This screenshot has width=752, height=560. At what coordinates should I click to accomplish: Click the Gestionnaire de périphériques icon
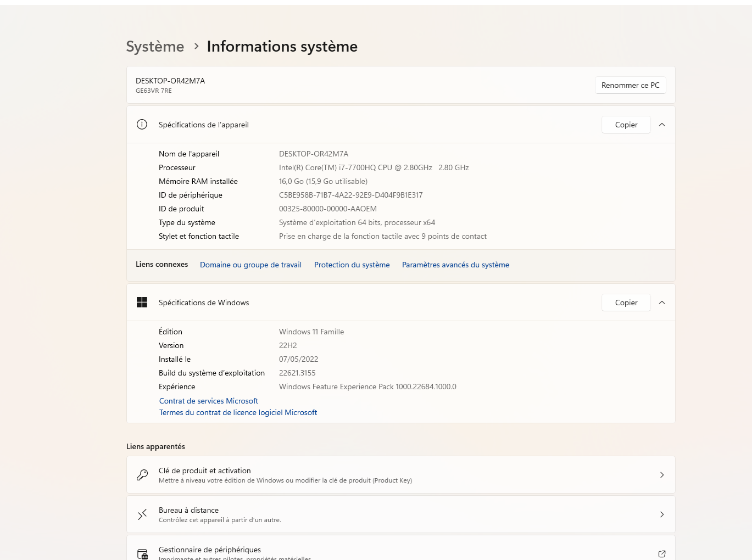(143, 553)
